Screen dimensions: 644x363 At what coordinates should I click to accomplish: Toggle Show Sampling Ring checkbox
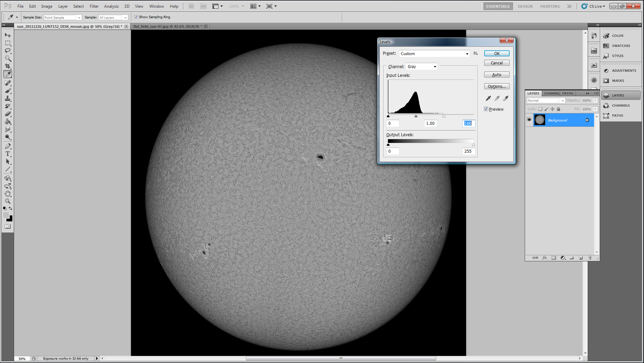click(136, 17)
